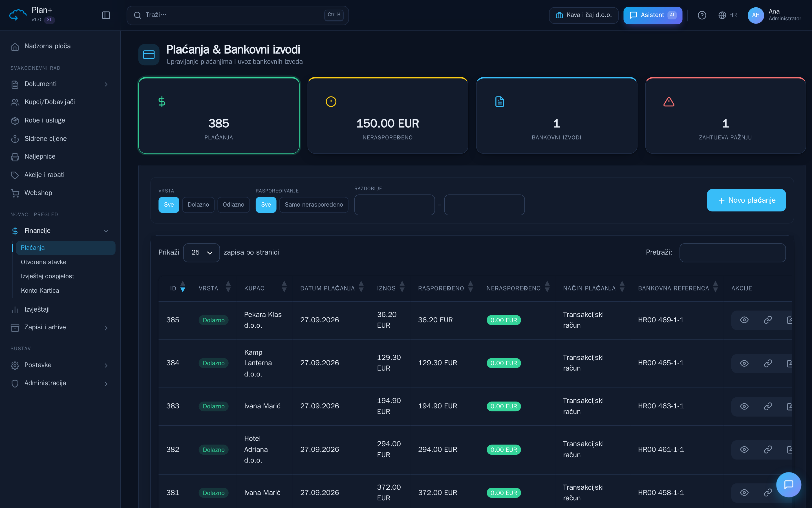Viewport: 812px width, 508px height.
Task: Open Kupci/Dobavljači page
Action: click(x=60, y=102)
